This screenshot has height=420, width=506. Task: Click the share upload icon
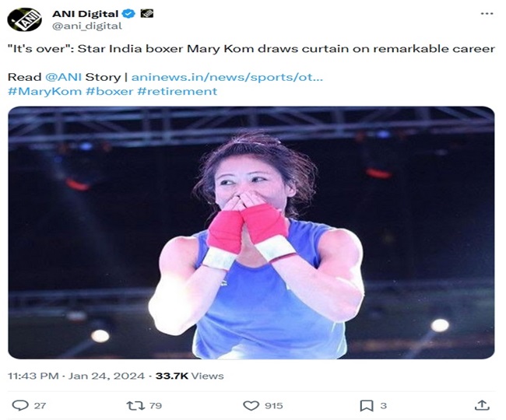coord(482,404)
